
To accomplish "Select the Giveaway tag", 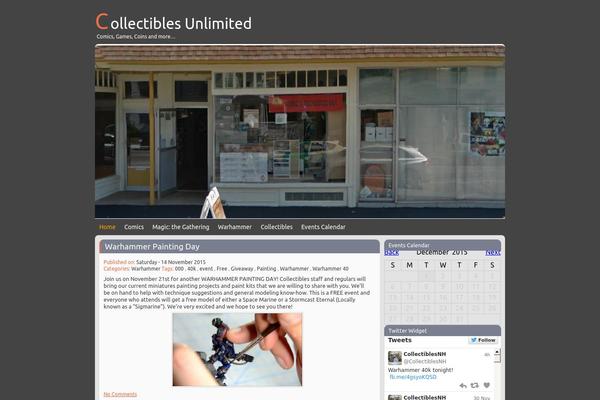I will click(x=242, y=269).
